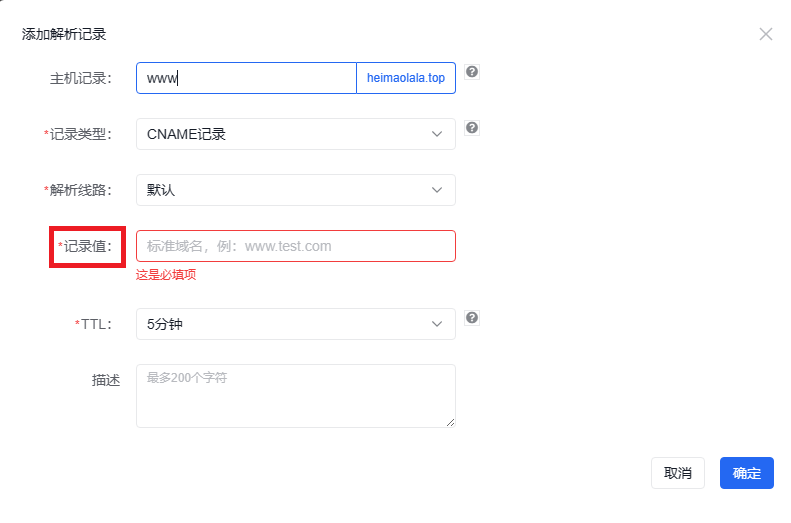Screen dimensions: 791x523
Task: Focus the 主机记录 input containing www
Action: click(246, 78)
